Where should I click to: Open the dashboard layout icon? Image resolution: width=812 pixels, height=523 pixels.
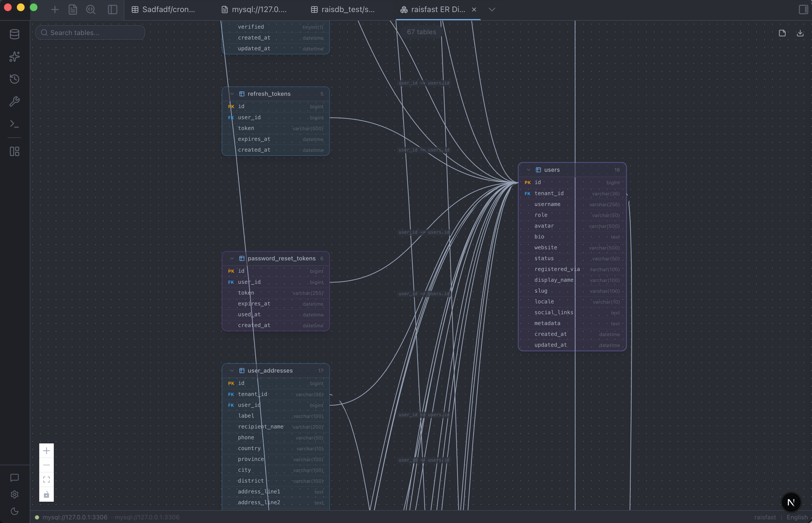14,151
